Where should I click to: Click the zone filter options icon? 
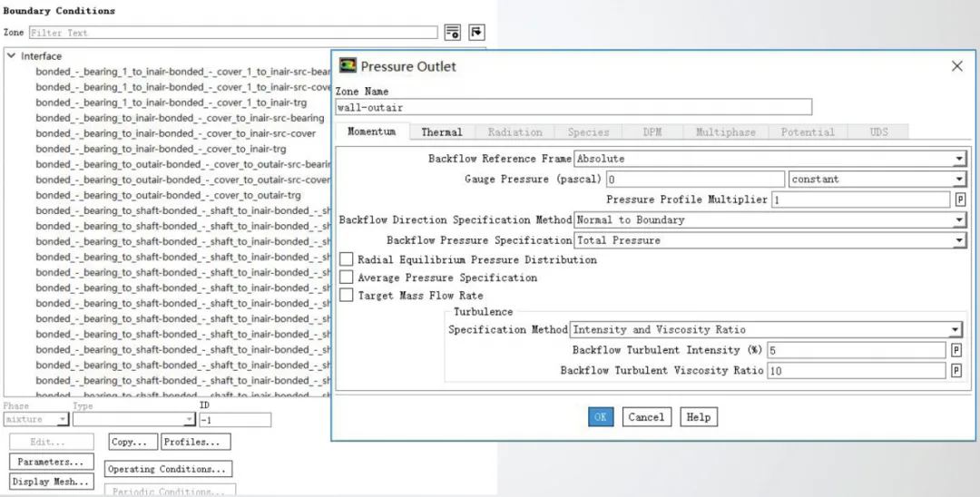click(x=453, y=33)
